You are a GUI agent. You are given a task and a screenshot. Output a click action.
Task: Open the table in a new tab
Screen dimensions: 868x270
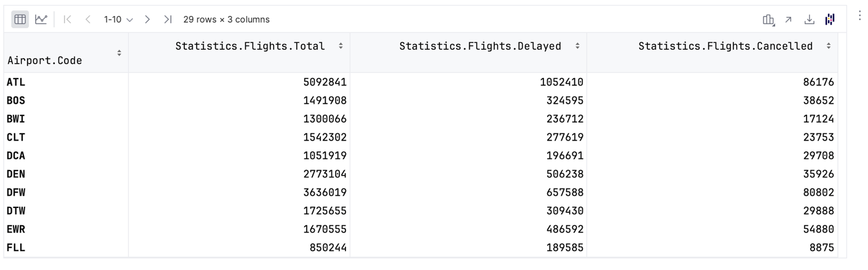(788, 20)
